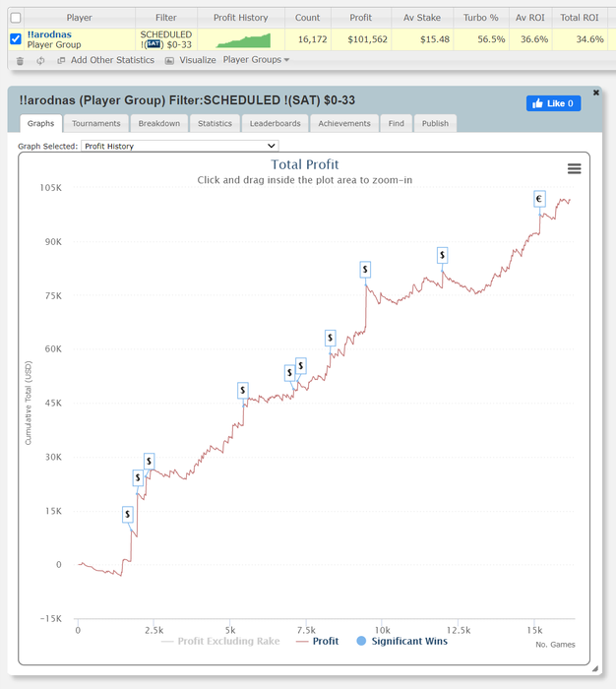
Task: Expand the Player Groups dropdown
Action: pyautogui.click(x=256, y=60)
